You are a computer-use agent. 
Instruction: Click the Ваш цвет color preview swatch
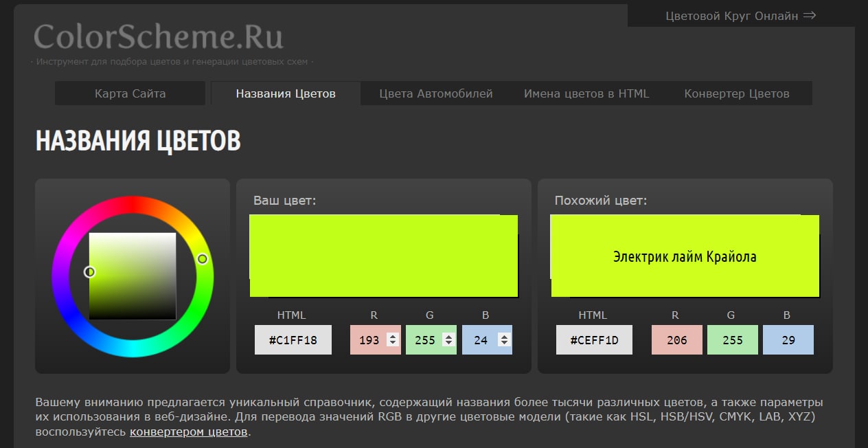[x=383, y=256]
